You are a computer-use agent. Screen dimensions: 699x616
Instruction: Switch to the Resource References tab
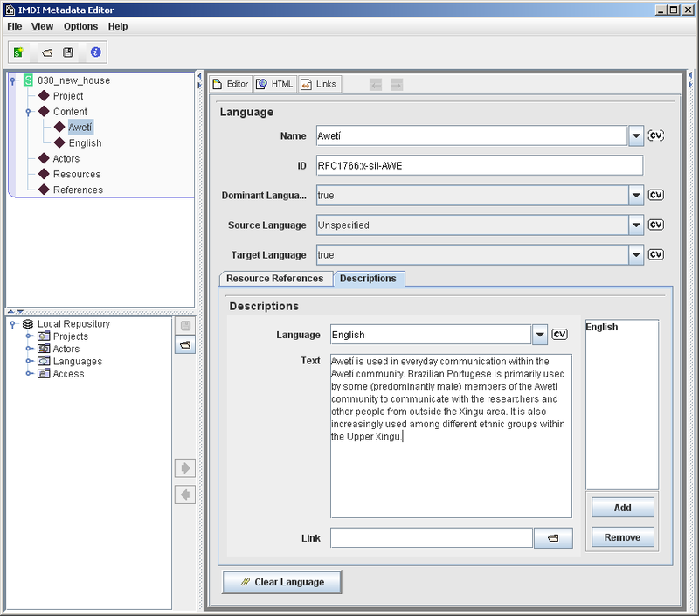[x=276, y=278]
